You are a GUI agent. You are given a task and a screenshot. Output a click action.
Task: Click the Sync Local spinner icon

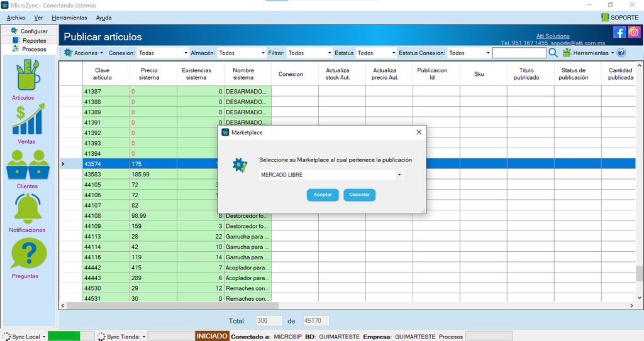(x=6, y=337)
